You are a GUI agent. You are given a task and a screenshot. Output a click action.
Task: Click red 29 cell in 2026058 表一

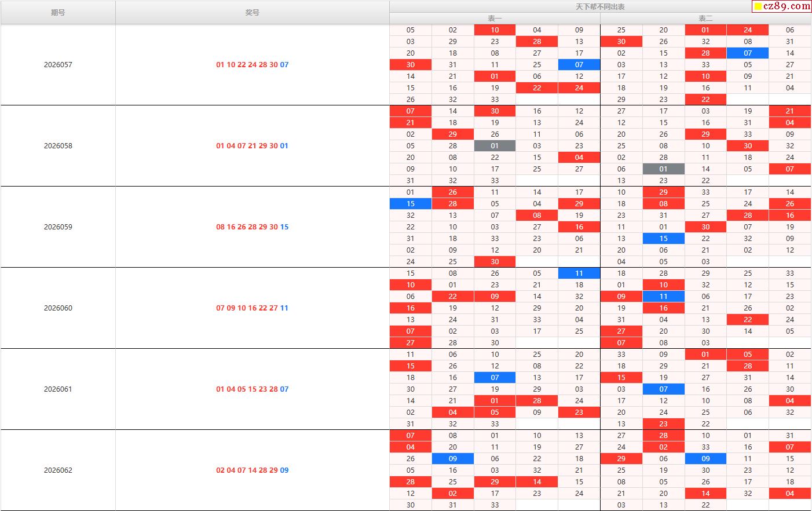click(453, 134)
